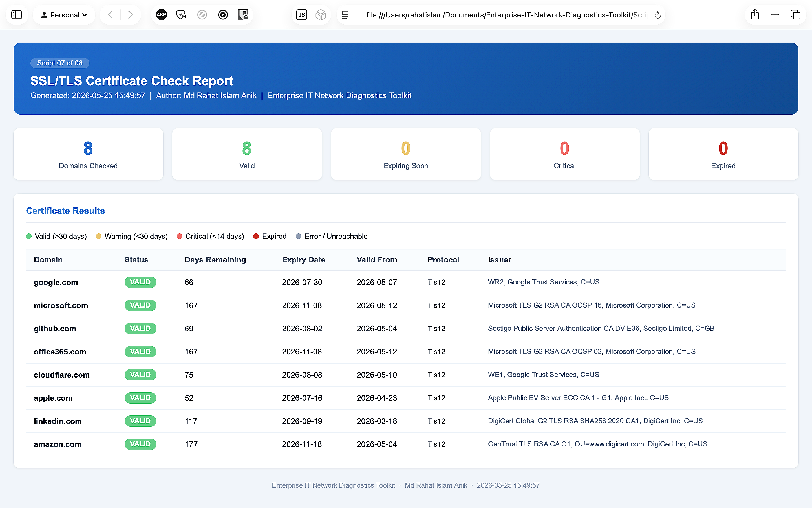The height and width of the screenshot is (508, 812).
Task: Select the office365.com domain cell
Action: pyautogui.click(x=60, y=352)
